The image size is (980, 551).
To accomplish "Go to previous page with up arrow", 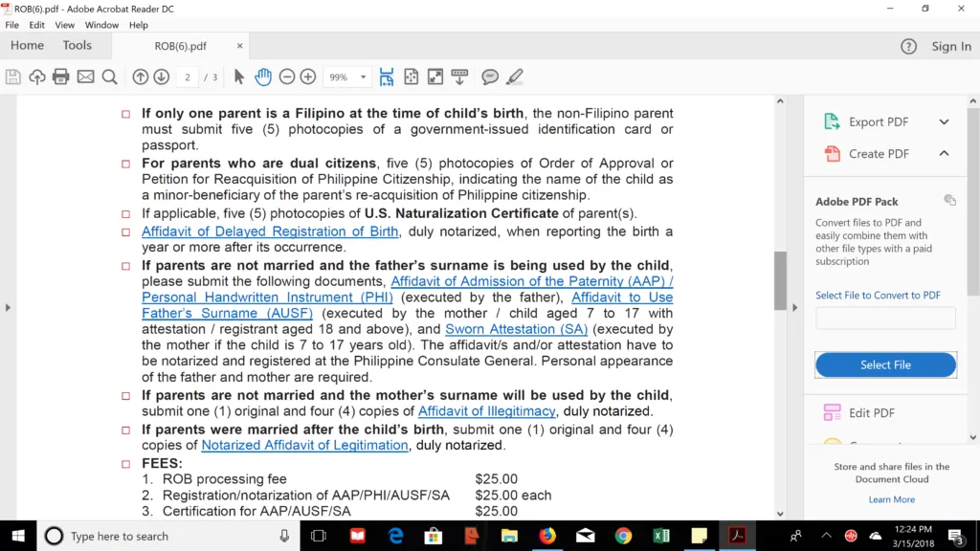I will [x=141, y=77].
